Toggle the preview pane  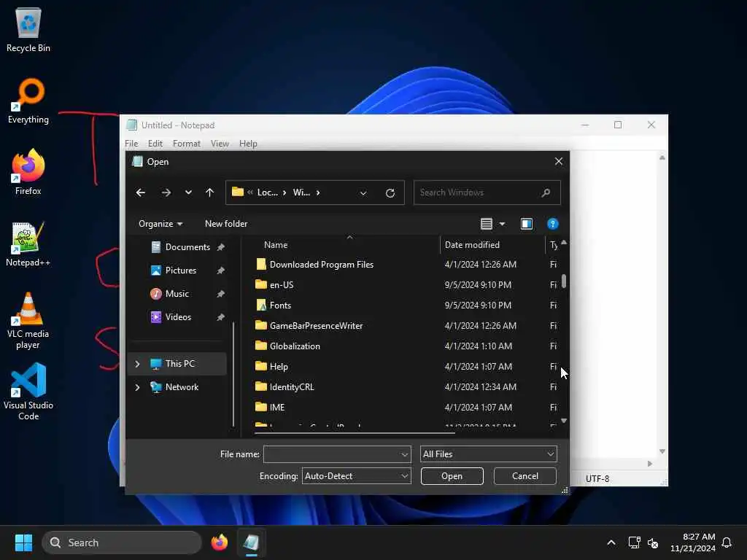click(527, 224)
